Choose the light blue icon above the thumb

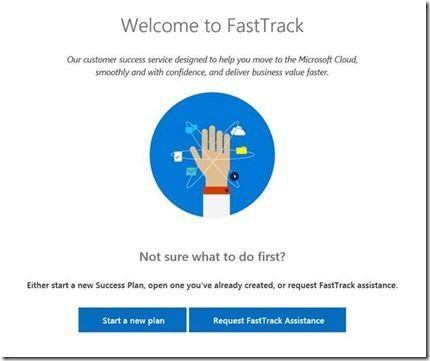click(191, 128)
